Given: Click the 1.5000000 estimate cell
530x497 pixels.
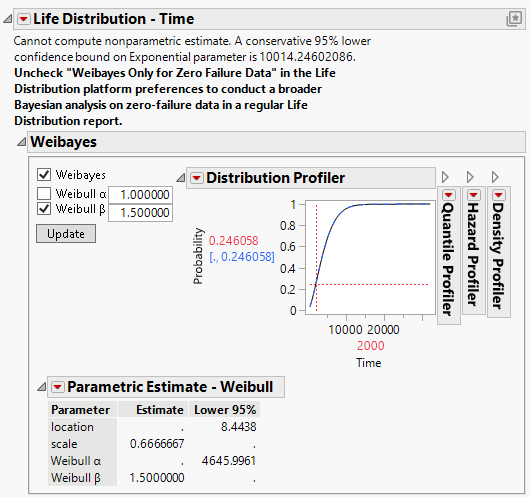Looking at the screenshot, I should click(x=157, y=478).
